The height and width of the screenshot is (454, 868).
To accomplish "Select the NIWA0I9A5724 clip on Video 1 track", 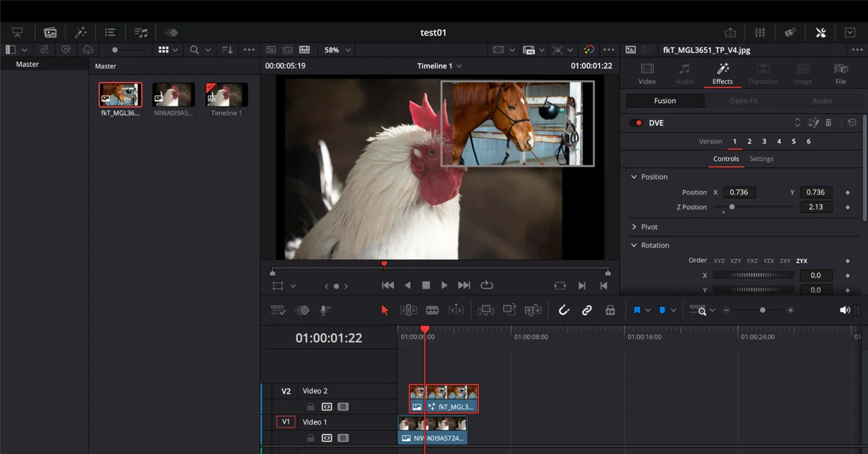I will tap(433, 430).
